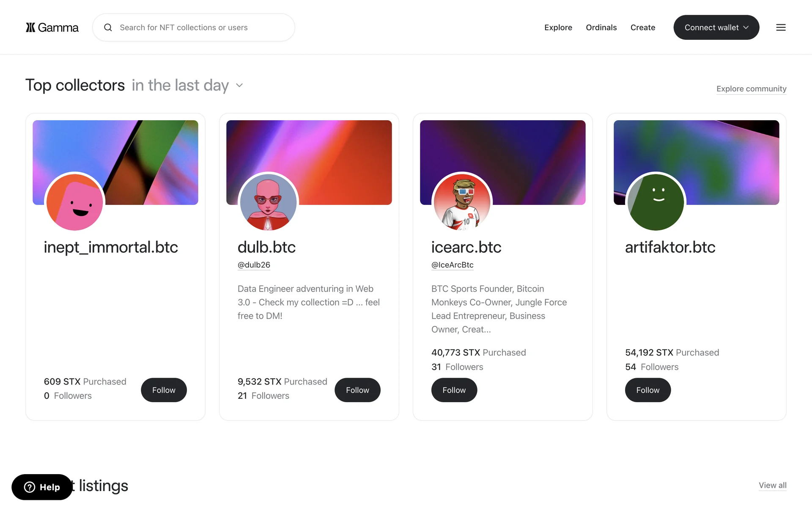Image resolution: width=812 pixels, height=508 pixels.
Task: Go to the Explore menu item
Action: [558, 28]
